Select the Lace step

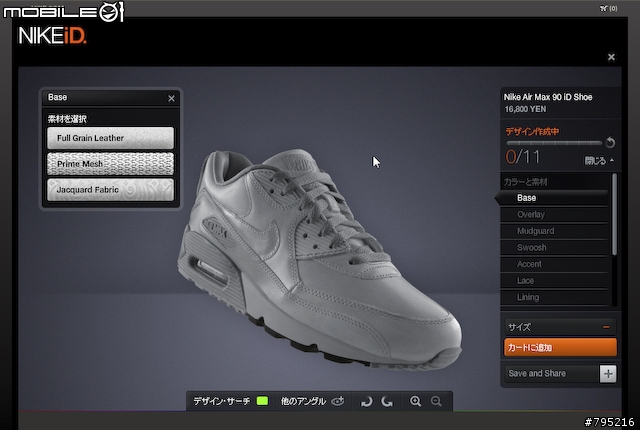[x=555, y=281]
